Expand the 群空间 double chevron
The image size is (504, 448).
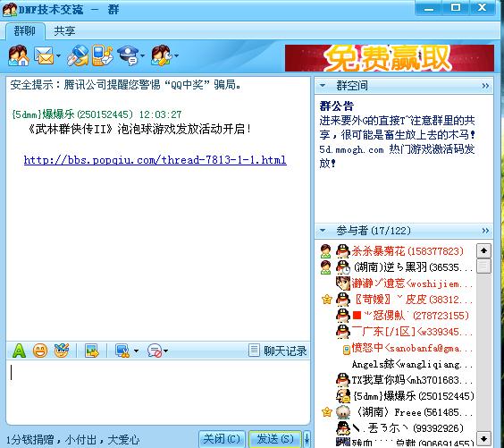coord(485,86)
